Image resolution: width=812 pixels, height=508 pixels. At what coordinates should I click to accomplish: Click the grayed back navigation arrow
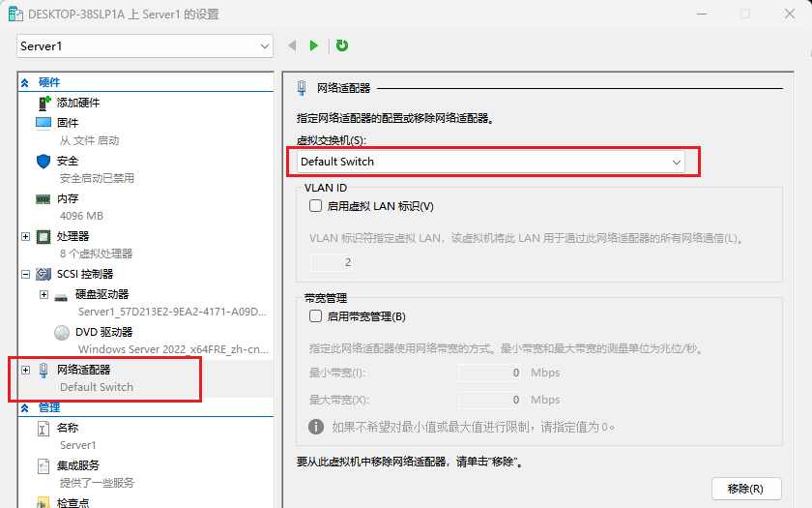[292, 45]
